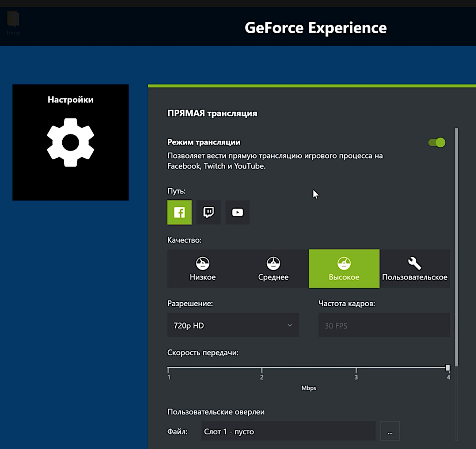Click the temp folder desktop icon
The width and height of the screenshot is (476, 449).
click(x=13, y=23)
